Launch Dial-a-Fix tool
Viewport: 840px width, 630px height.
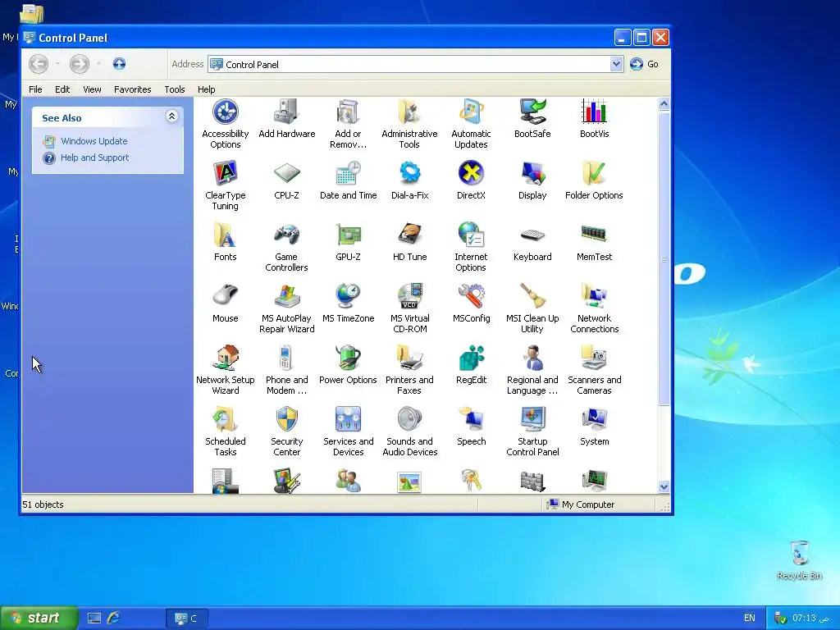pyautogui.click(x=410, y=180)
